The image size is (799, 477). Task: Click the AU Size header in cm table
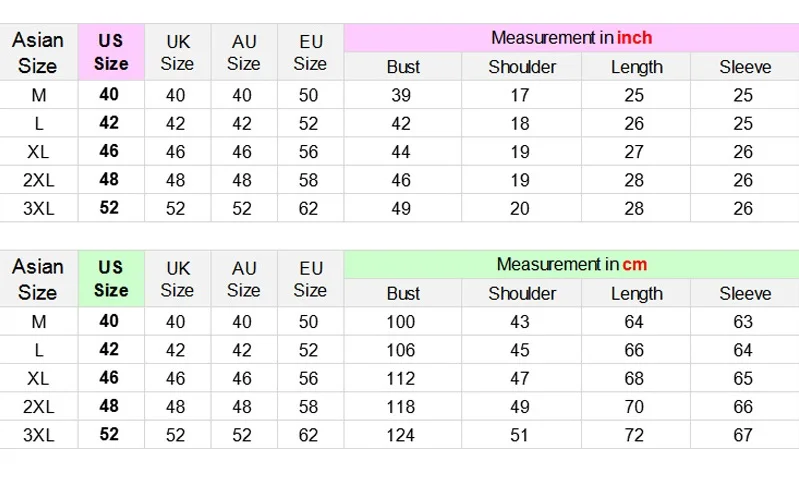(244, 279)
